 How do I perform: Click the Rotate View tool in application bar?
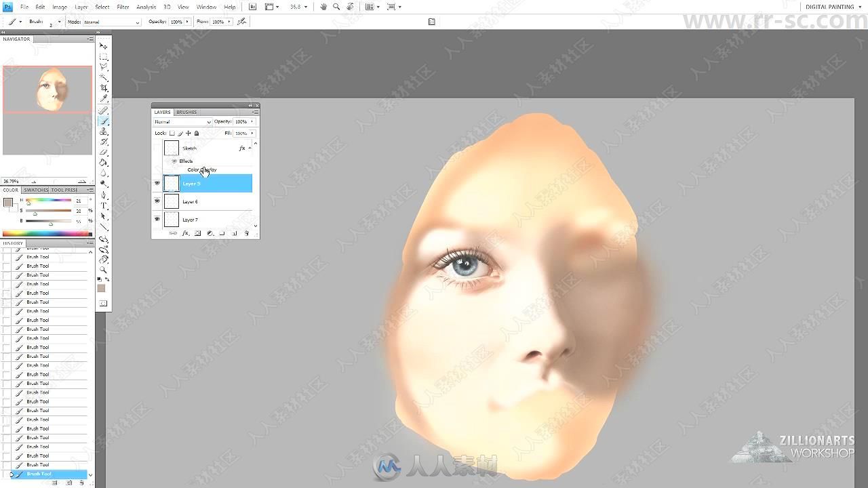pos(350,7)
